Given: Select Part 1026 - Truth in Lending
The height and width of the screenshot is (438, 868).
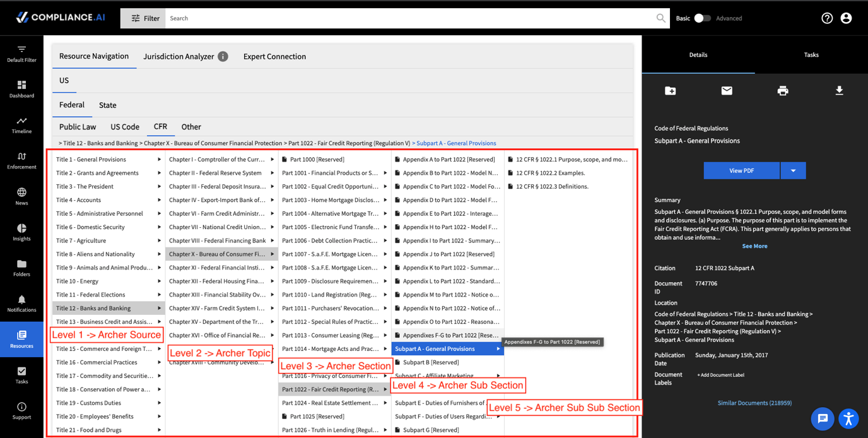Looking at the screenshot, I should 334,430.
